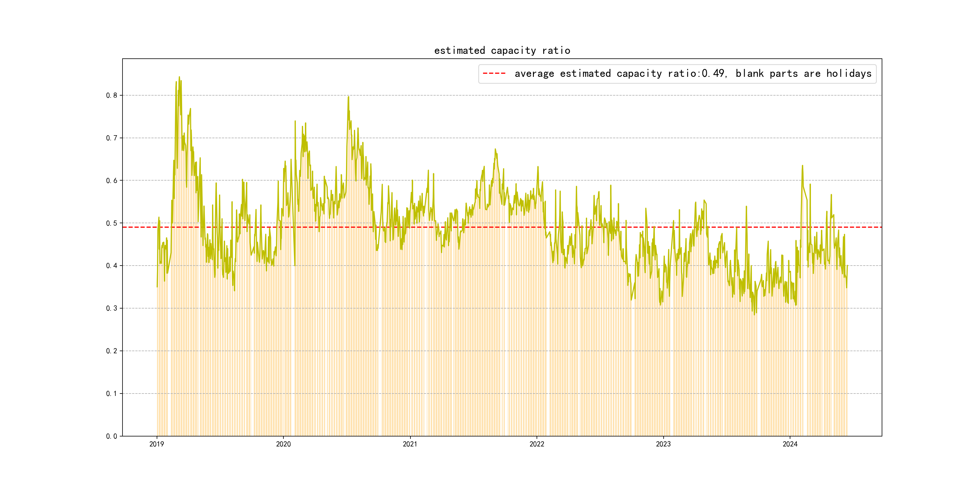Click the 0.3 y-axis tick label
980x490 pixels.
[112, 309]
